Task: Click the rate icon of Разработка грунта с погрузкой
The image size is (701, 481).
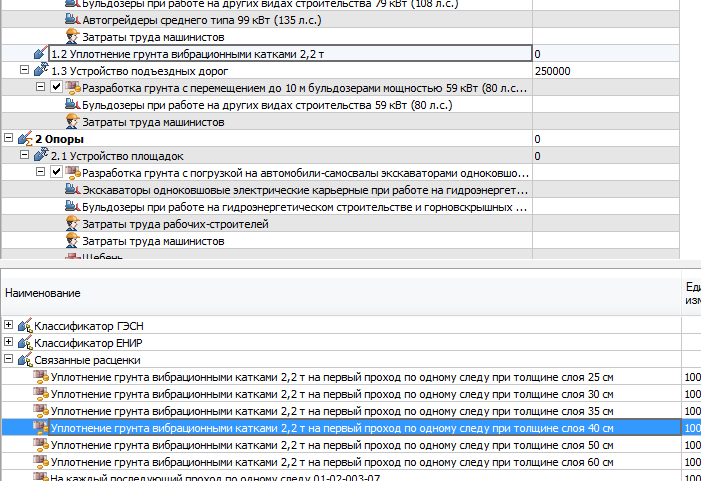Action: click(x=72, y=172)
